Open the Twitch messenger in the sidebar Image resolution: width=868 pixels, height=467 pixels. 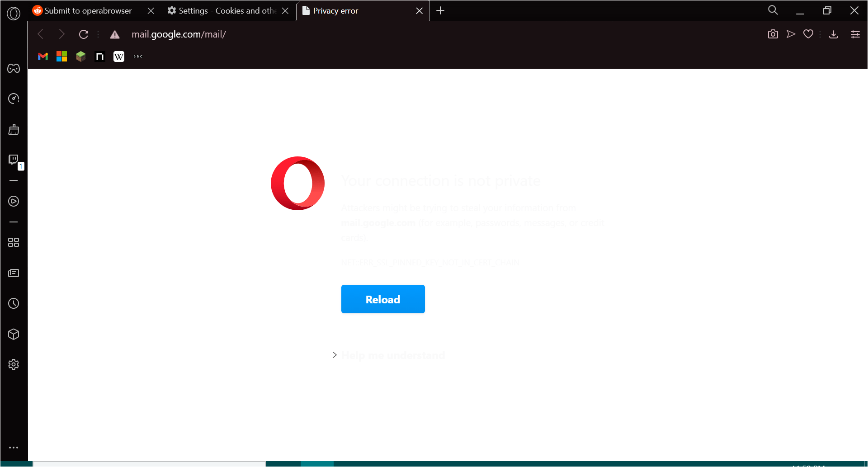pos(14,159)
